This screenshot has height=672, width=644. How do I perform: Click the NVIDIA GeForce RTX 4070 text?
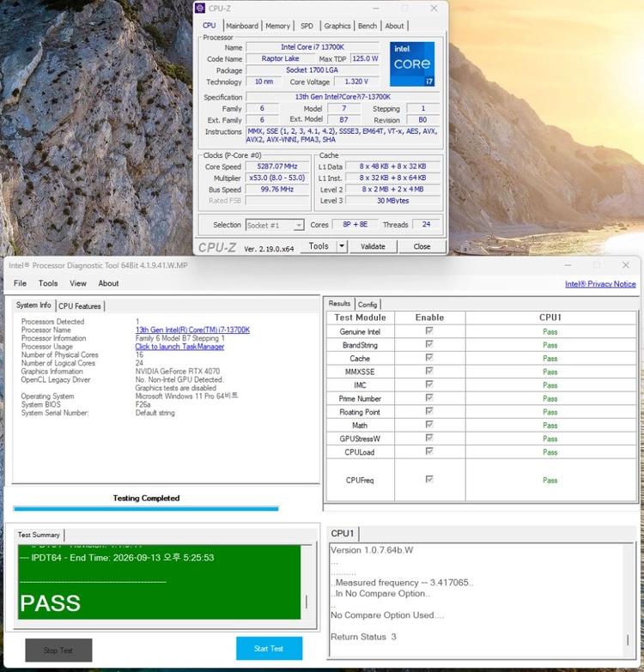pos(178,371)
